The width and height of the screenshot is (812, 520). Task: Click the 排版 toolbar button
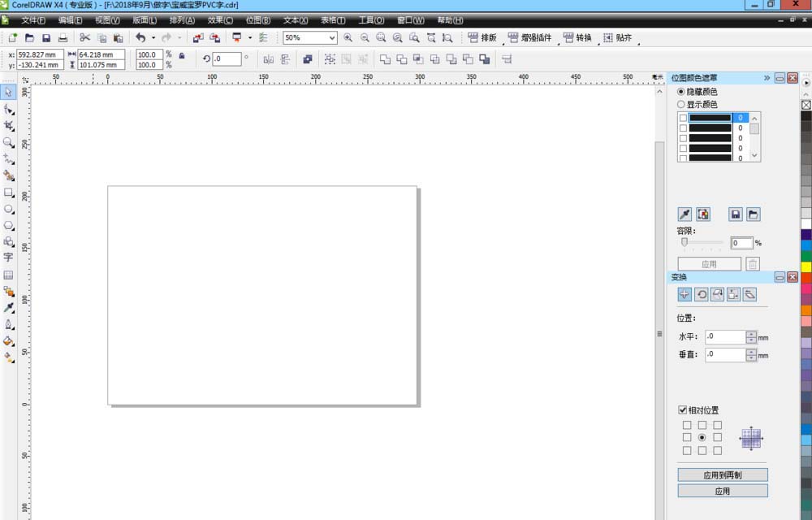(482, 38)
